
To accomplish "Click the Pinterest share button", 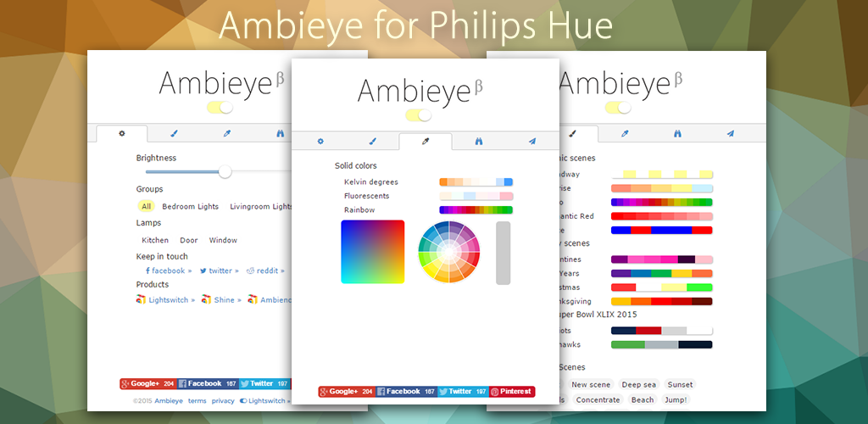I will (512, 391).
